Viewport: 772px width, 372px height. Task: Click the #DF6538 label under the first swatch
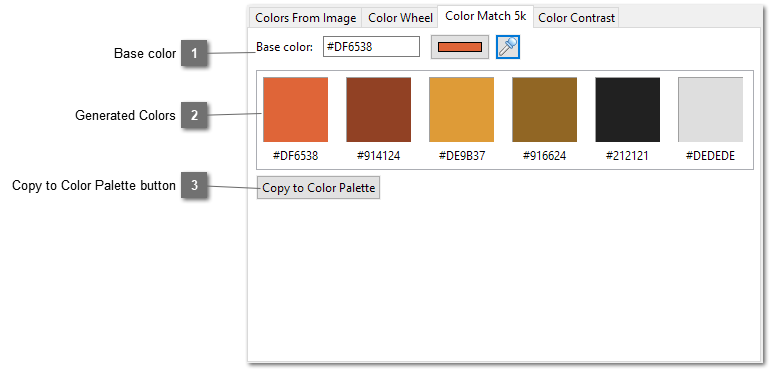(295, 156)
